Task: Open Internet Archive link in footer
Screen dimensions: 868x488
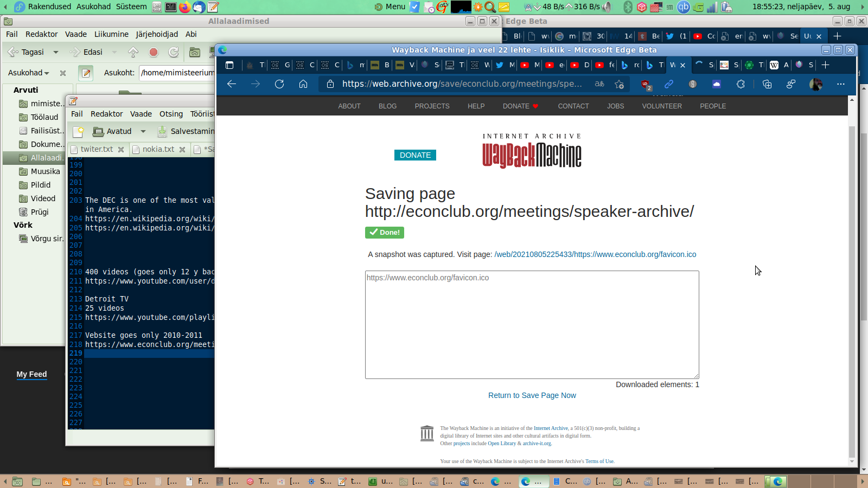Action: point(551,428)
